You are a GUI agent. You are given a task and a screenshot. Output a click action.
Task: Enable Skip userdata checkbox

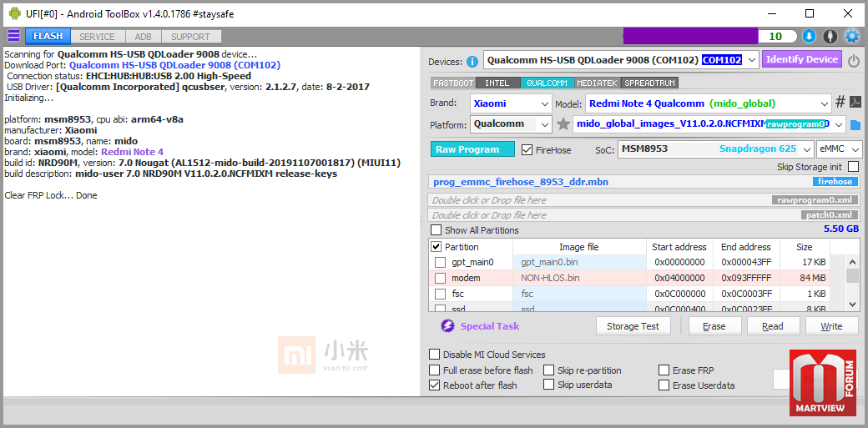tap(548, 385)
